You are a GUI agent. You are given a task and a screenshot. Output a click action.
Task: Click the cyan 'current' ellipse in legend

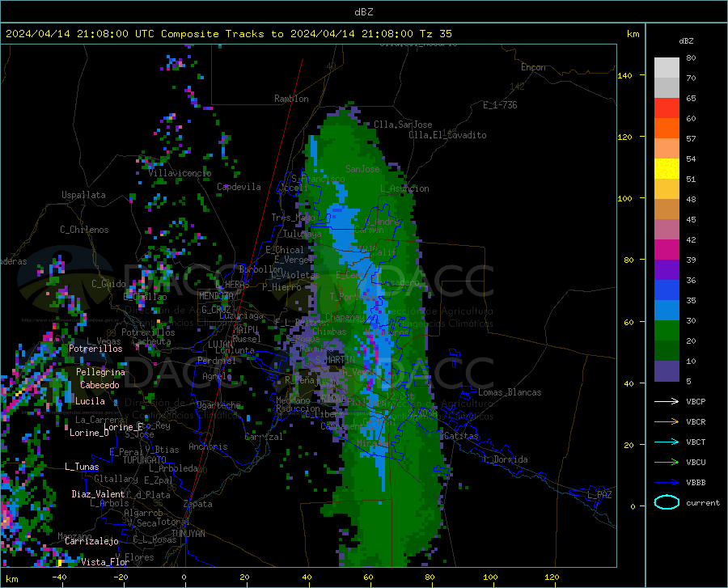click(x=667, y=502)
